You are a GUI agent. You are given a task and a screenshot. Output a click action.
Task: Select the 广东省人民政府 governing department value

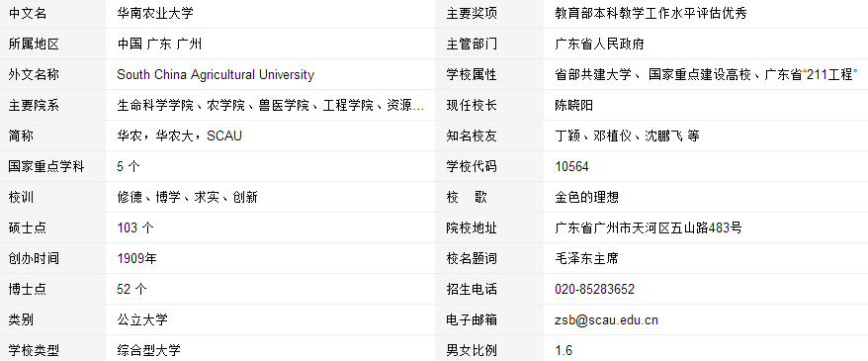point(599,45)
